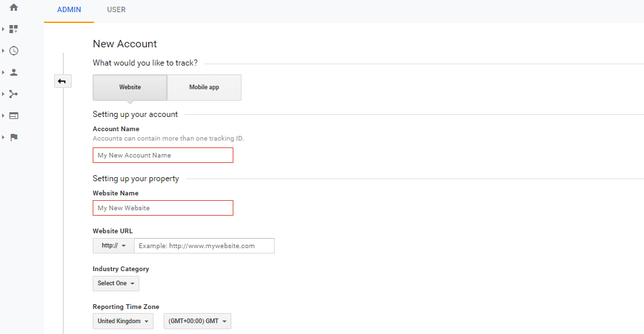Focus the Account Name input field
Viewport: 644px width, 334px height.
tap(163, 155)
